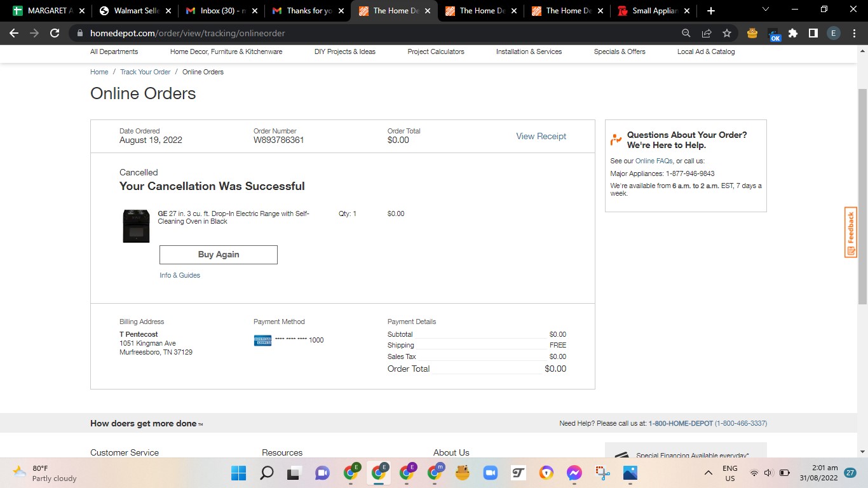
Task: Open the Project Calculators menu
Action: tap(436, 51)
